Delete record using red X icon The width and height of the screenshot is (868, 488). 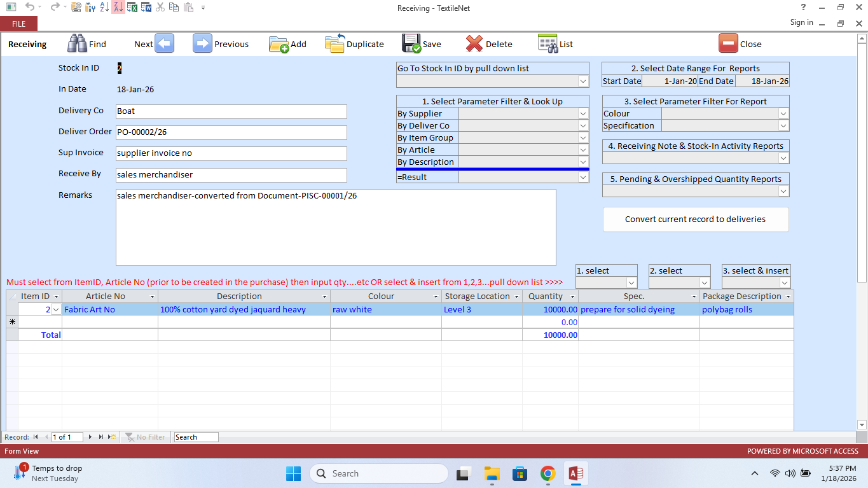pos(474,44)
